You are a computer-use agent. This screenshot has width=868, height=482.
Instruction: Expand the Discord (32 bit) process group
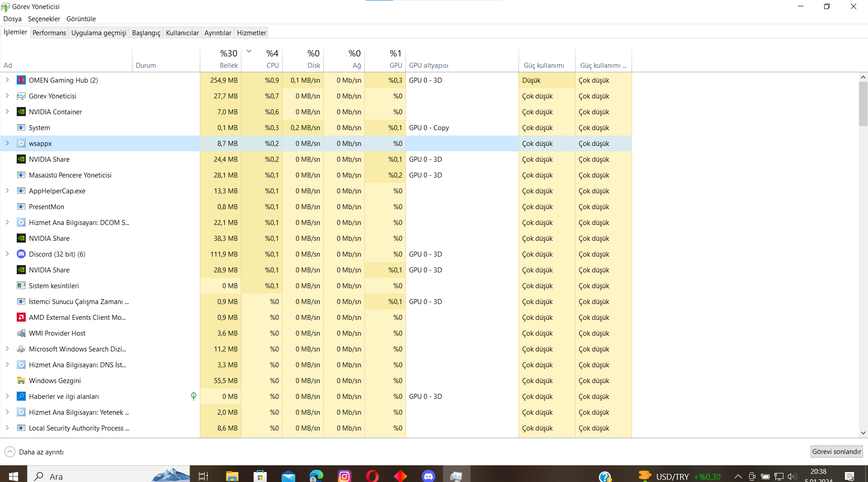point(7,254)
